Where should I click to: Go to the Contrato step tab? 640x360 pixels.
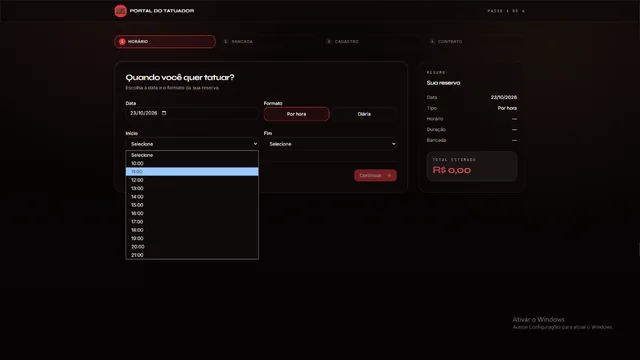[x=474, y=42]
